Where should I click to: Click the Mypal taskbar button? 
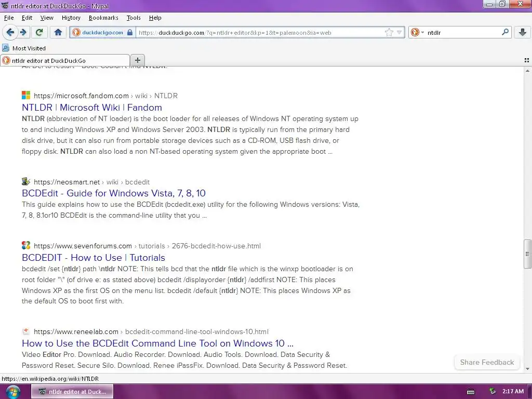[x=72, y=392]
